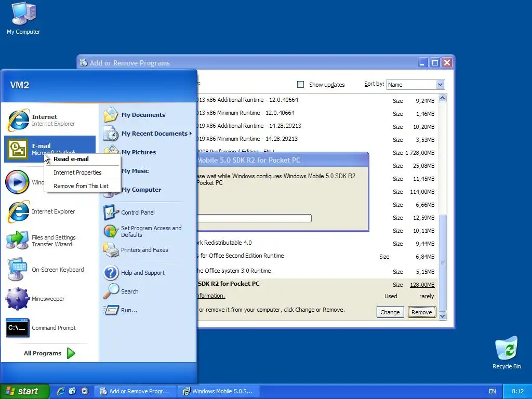The image size is (532, 399).
Task: Click the rarely used link
Action: pyautogui.click(x=427, y=296)
